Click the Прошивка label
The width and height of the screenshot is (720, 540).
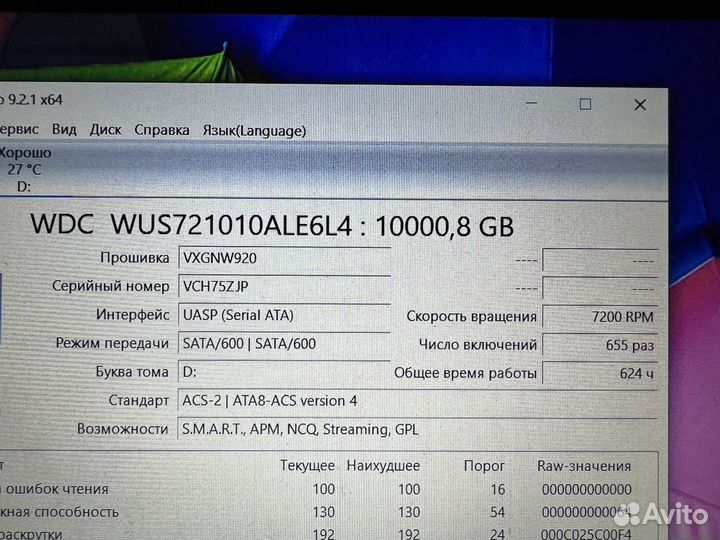[x=135, y=258]
